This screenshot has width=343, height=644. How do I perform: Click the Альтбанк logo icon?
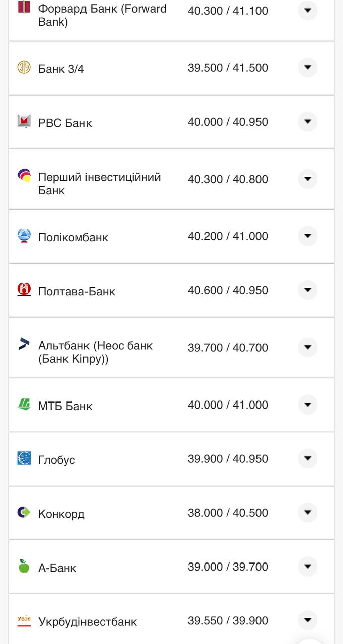tap(24, 344)
